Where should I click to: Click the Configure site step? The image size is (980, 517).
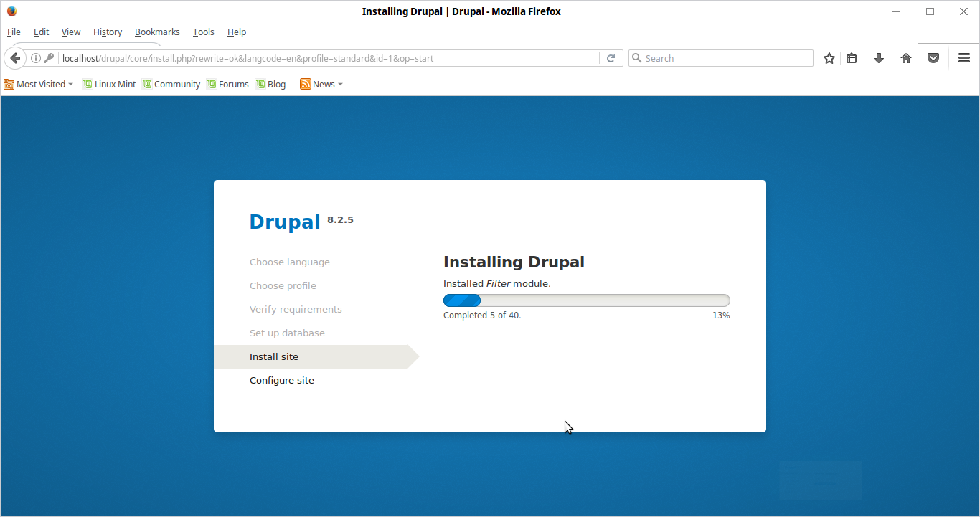(x=282, y=380)
